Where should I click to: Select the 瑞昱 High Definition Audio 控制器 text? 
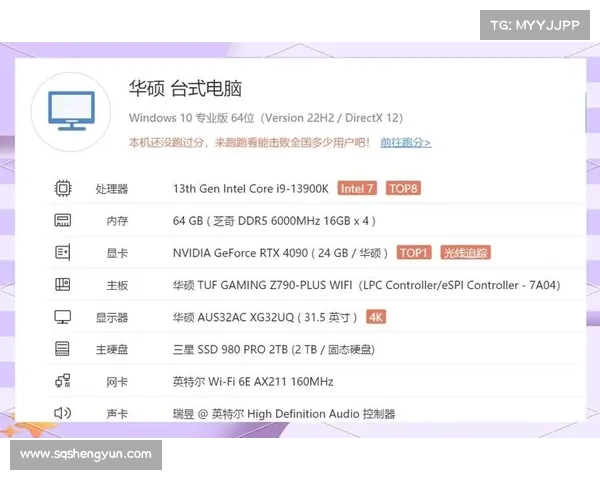tap(284, 414)
